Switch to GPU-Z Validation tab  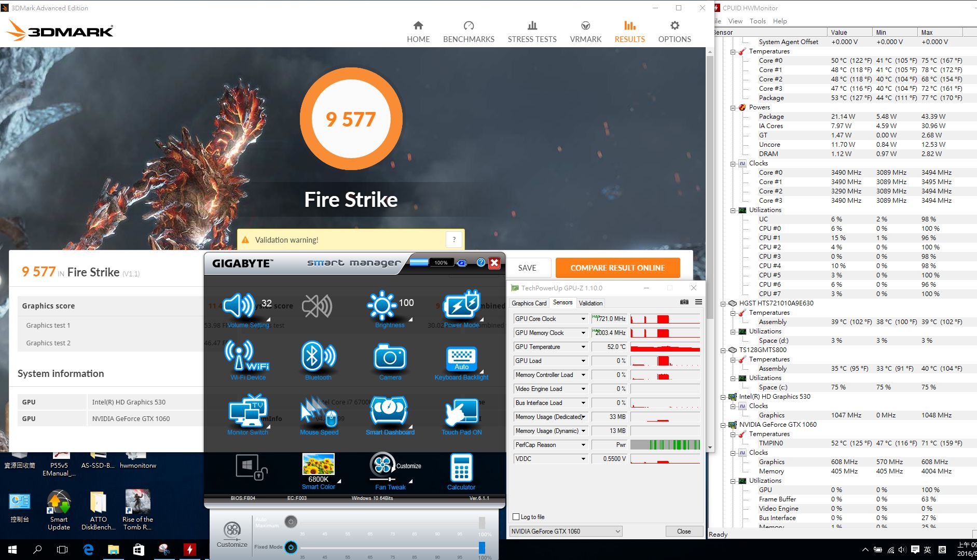coord(590,303)
